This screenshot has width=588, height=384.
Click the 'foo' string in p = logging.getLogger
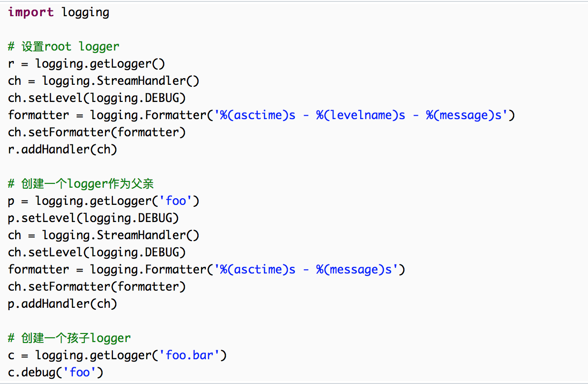click(x=176, y=201)
